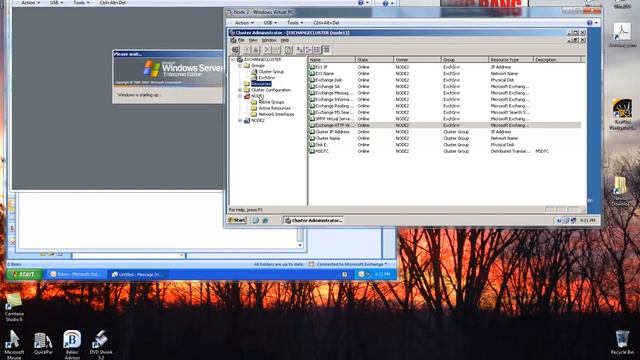
Task: Click the Untitled - Message taskbar button
Action: [x=138, y=274]
